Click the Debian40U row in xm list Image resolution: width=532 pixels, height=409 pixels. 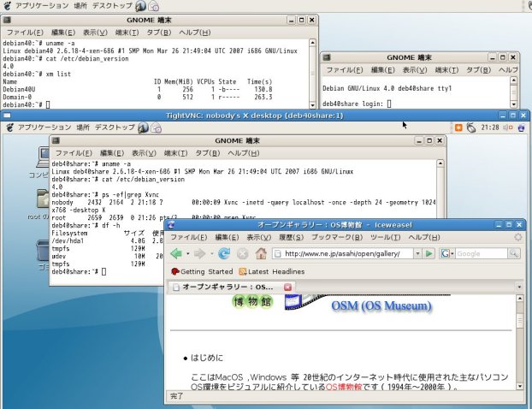point(138,89)
